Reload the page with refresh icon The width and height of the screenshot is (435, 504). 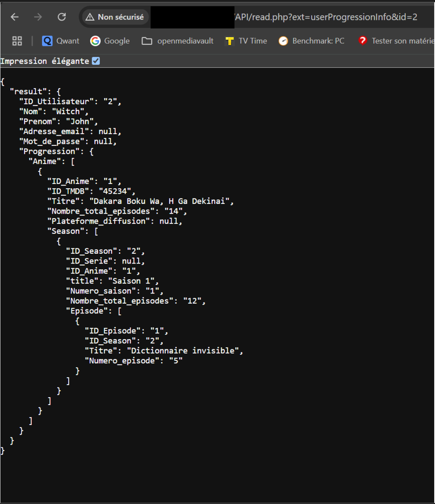62,17
